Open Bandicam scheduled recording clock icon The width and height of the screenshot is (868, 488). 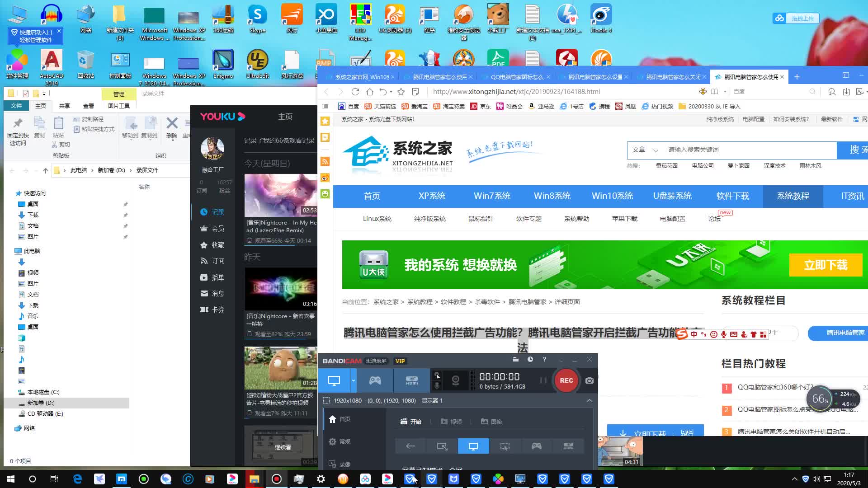(530, 359)
